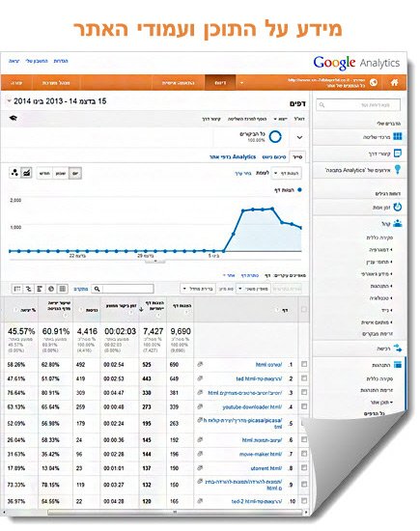The width and height of the screenshot is (420, 531).
Task: Click the ted.html page link in row 2
Action: tap(259, 378)
